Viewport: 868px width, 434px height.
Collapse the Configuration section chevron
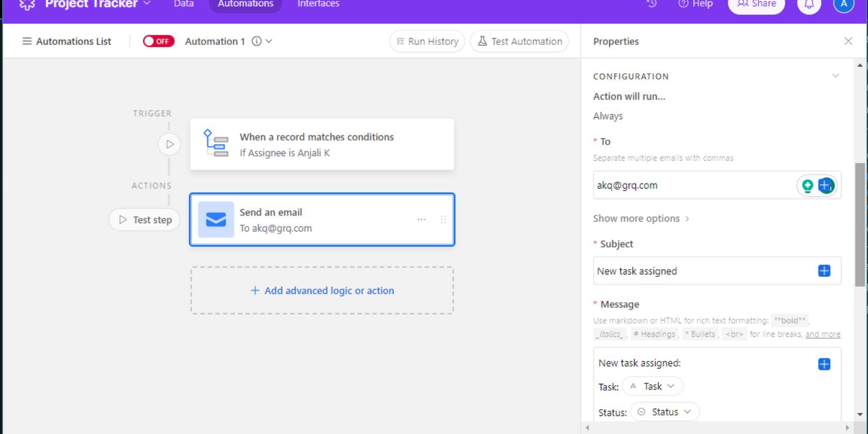click(835, 76)
